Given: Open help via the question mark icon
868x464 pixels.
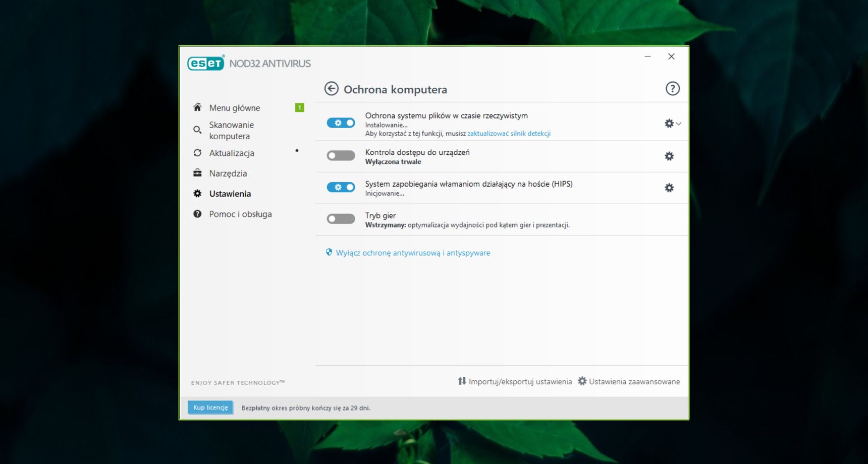Looking at the screenshot, I should pos(672,89).
